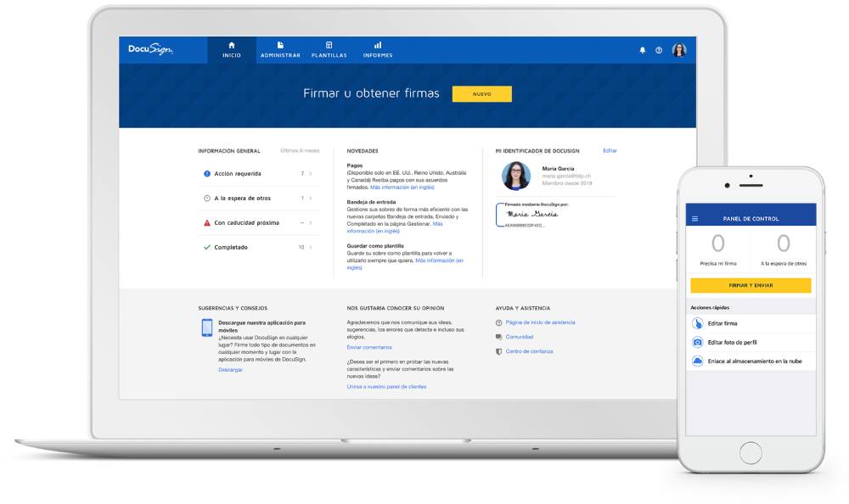Select the cloud storage link icon
The height and width of the screenshot is (504, 849).
698,361
